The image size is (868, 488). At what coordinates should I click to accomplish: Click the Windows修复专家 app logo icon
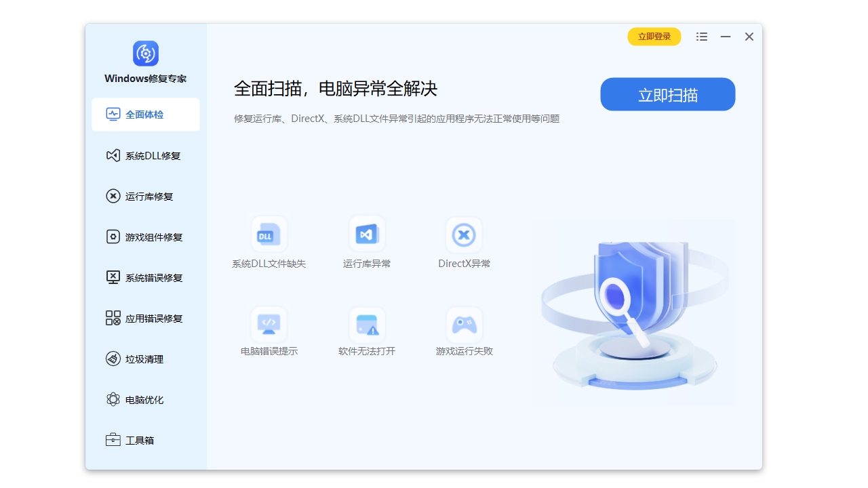(146, 54)
